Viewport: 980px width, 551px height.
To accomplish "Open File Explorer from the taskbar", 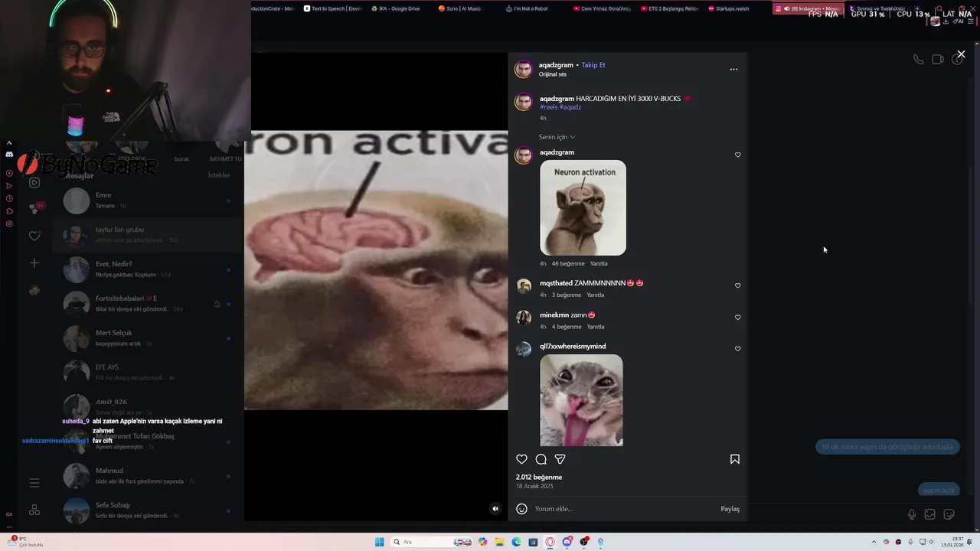I will [499, 542].
